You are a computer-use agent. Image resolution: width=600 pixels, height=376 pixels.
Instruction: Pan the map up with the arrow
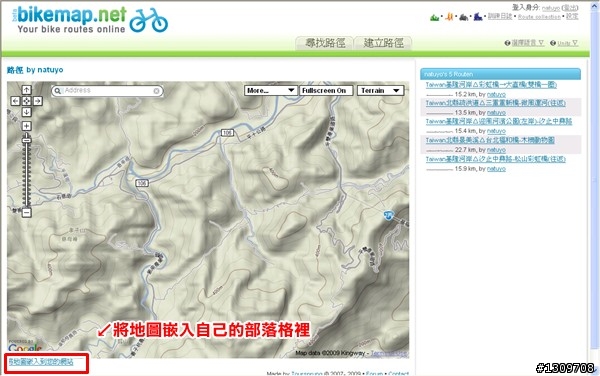(x=26, y=90)
